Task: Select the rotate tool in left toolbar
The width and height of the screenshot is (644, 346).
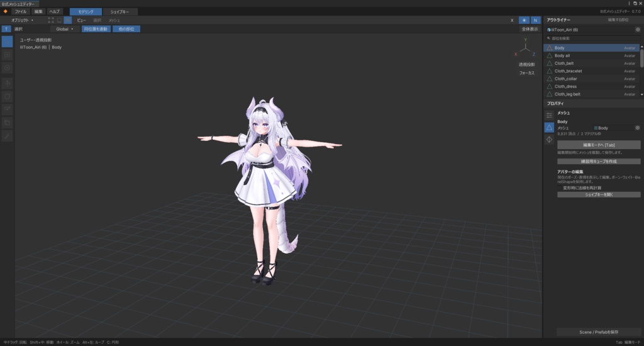Action: coord(7,97)
